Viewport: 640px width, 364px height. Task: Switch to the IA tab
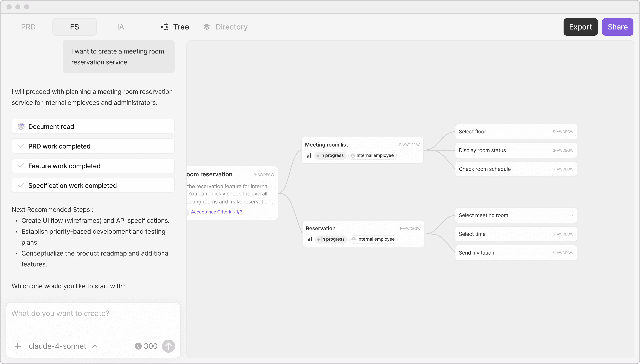pyautogui.click(x=121, y=27)
